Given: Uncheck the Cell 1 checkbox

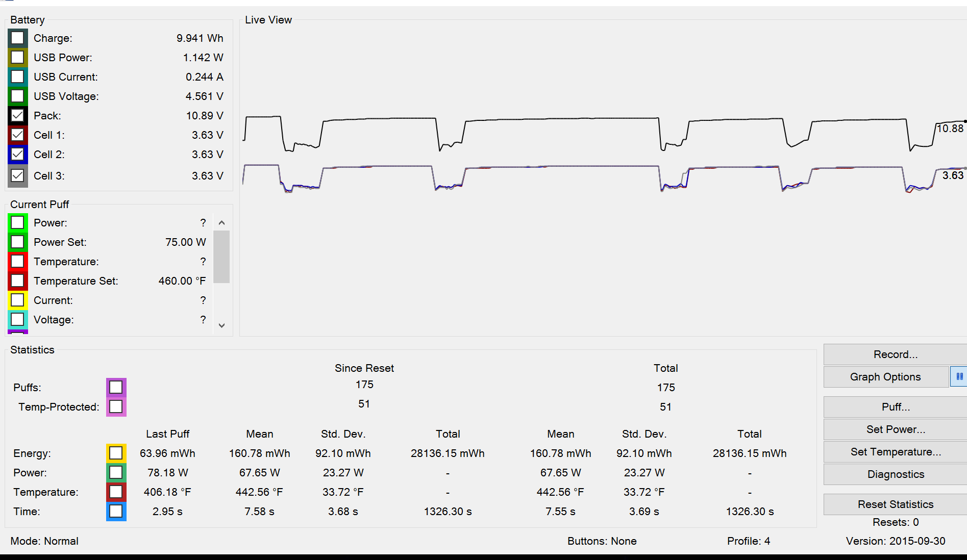Looking at the screenshot, I should click(17, 135).
